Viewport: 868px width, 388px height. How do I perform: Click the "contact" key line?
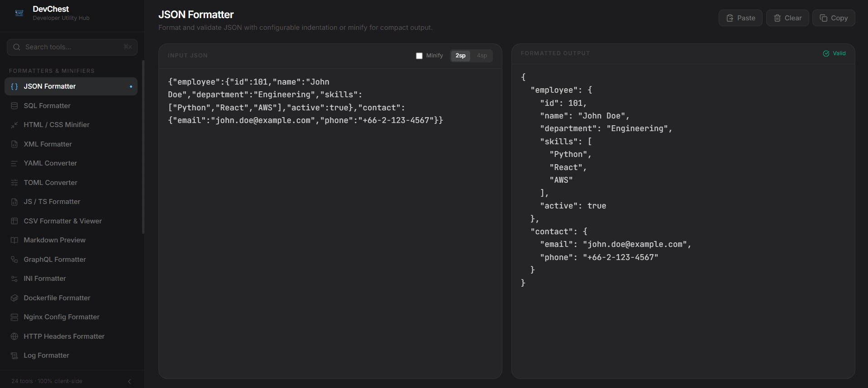click(x=559, y=232)
